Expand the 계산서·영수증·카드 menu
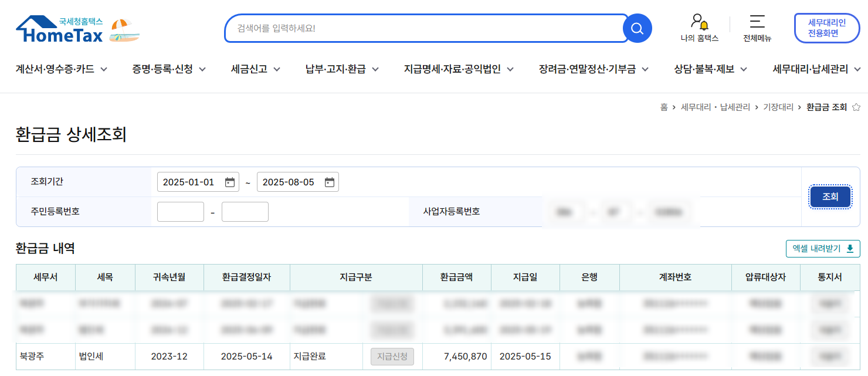Screen dimensions: 868x376 [x=62, y=69]
